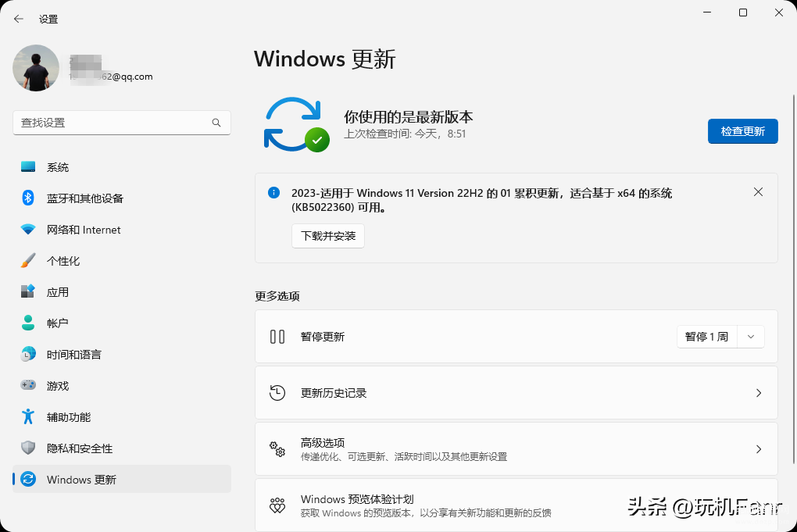This screenshot has height=532, width=797.
Task: Click the 上次检查时间 timestamp text
Action: click(405, 134)
